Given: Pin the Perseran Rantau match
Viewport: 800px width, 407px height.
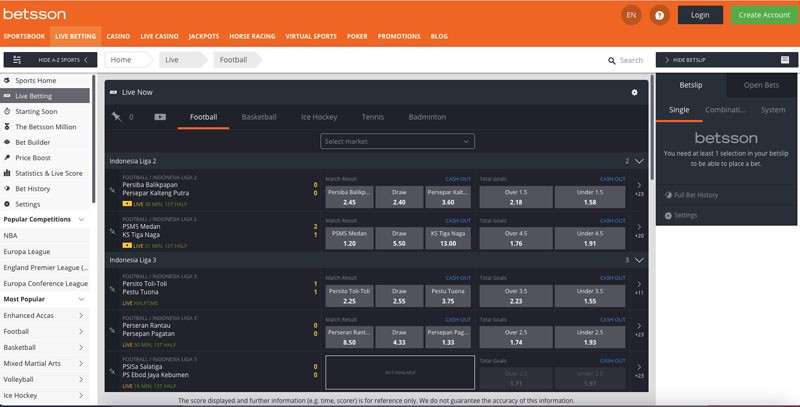Looking at the screenshot, I should pos(112,330).
